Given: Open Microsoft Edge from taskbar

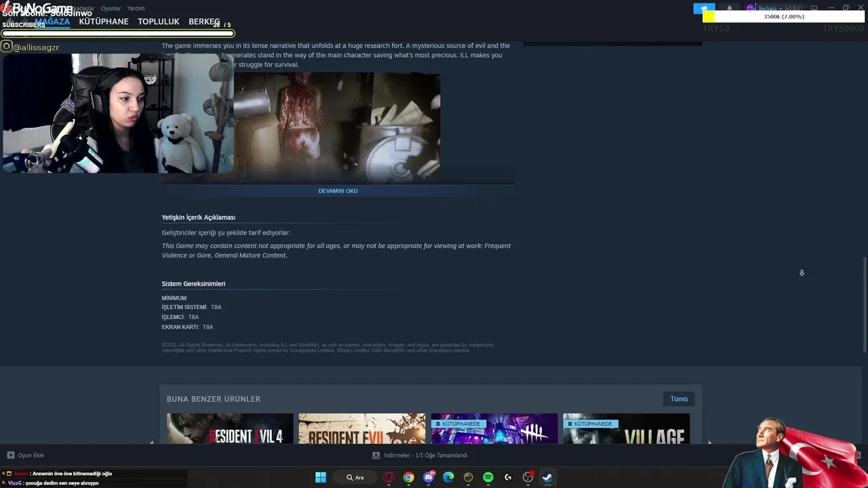Looking at the screenshot, I should (x=448, y=477).
